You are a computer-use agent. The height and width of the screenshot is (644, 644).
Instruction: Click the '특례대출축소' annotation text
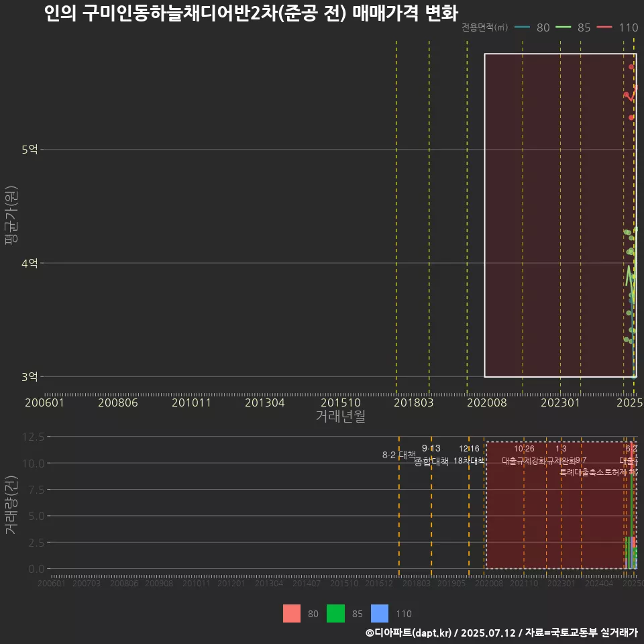(x=582, y=472)
